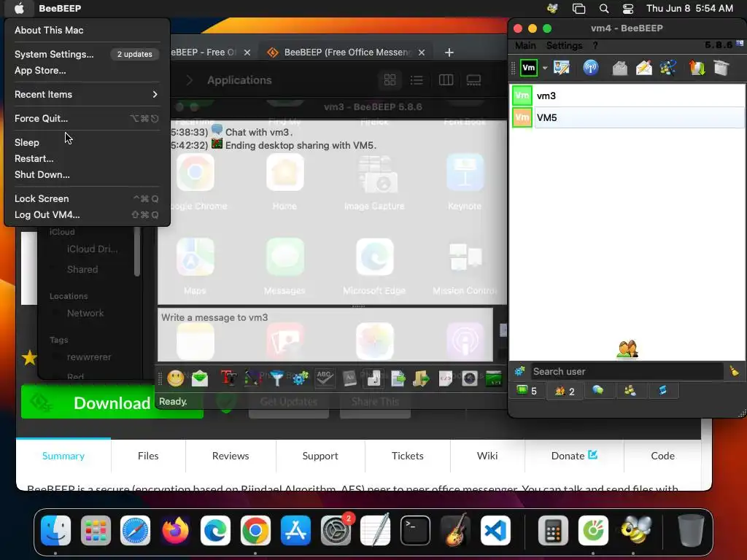Launch Visual Studio Code from the Dock

tap(495, 531)
